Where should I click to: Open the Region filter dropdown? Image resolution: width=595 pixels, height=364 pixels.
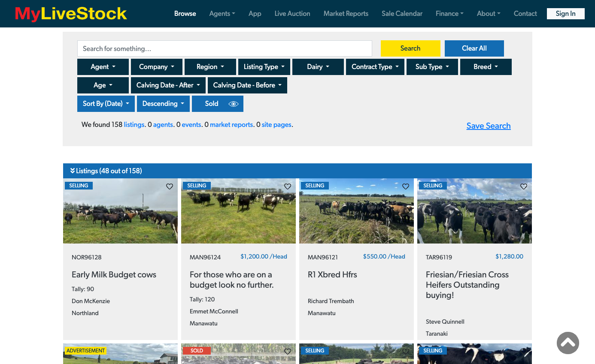click(x=210, y=67)
